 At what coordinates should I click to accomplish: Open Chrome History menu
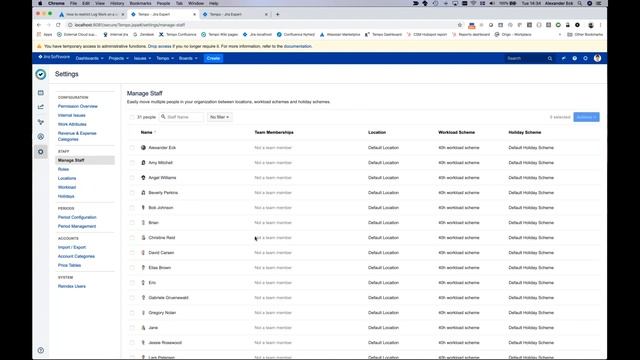[x=117, y=3]
